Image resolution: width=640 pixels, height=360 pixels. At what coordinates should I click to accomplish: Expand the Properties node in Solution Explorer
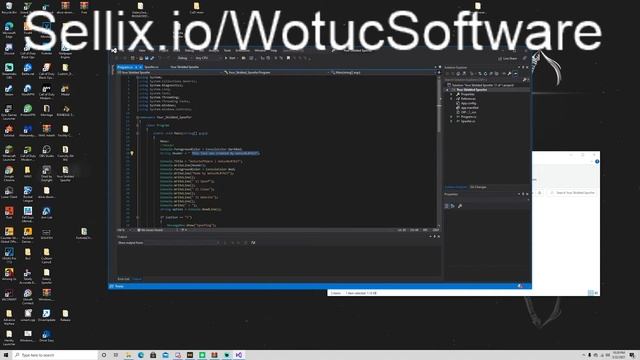pos(451,94)
